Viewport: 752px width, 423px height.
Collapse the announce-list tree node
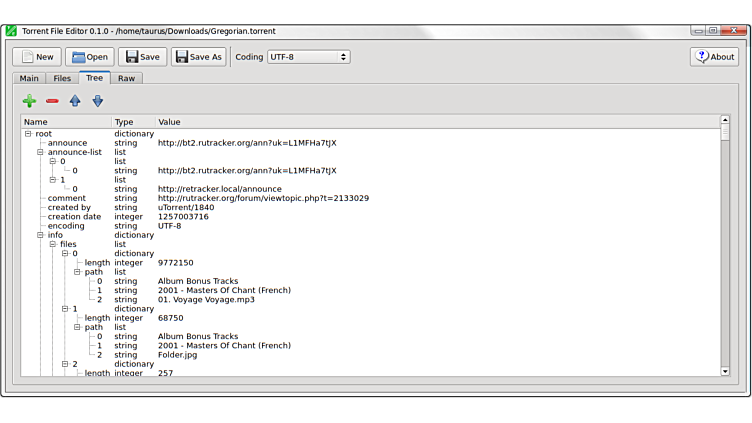point(40,152)
